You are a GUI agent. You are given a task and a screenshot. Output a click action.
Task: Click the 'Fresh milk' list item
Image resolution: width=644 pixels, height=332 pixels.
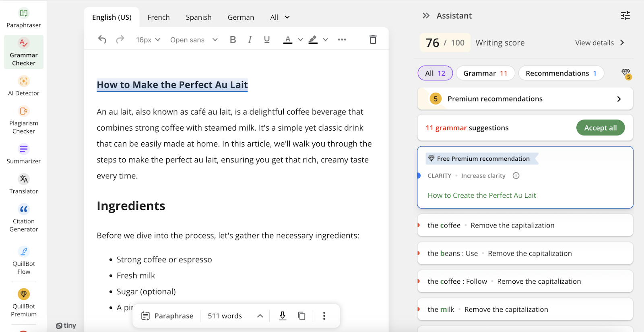click(x=136, y=276)
